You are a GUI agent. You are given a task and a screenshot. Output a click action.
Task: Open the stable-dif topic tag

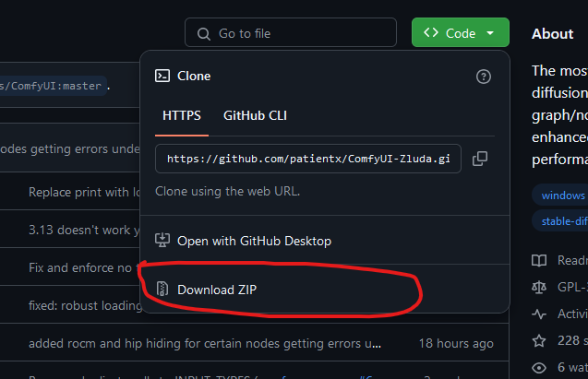[560, 221]
